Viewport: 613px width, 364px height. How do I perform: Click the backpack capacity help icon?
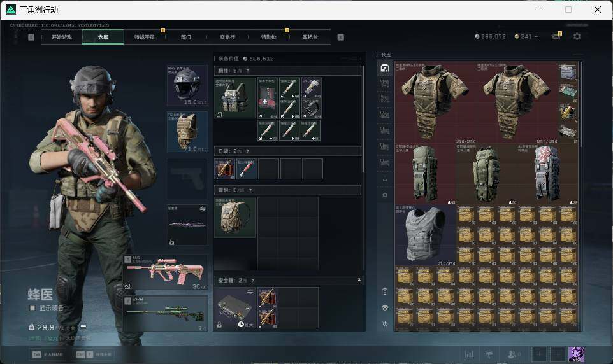tap(250, 190)
